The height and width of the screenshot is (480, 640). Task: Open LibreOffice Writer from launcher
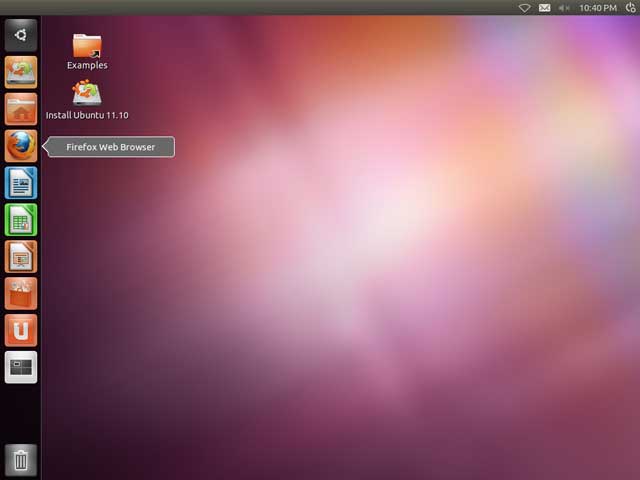(x=21, y=183)
